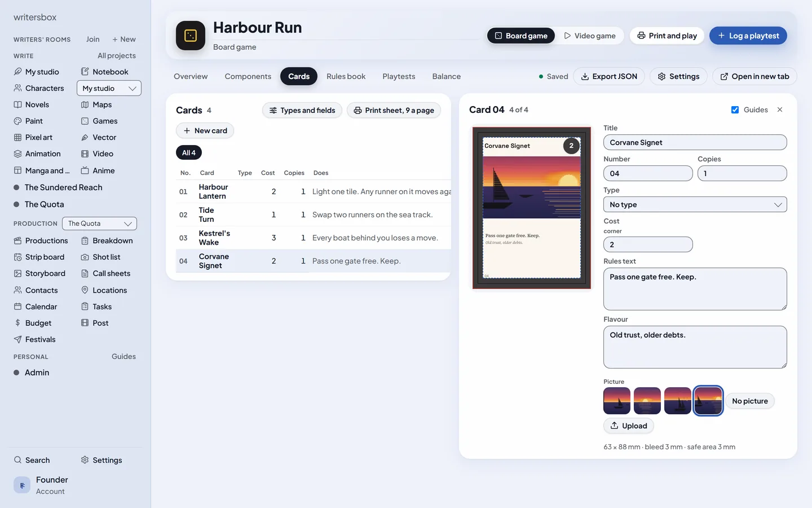Viewport: 812px width, 508px height.
Task: Choose No picture option
Action: [750, 401]
